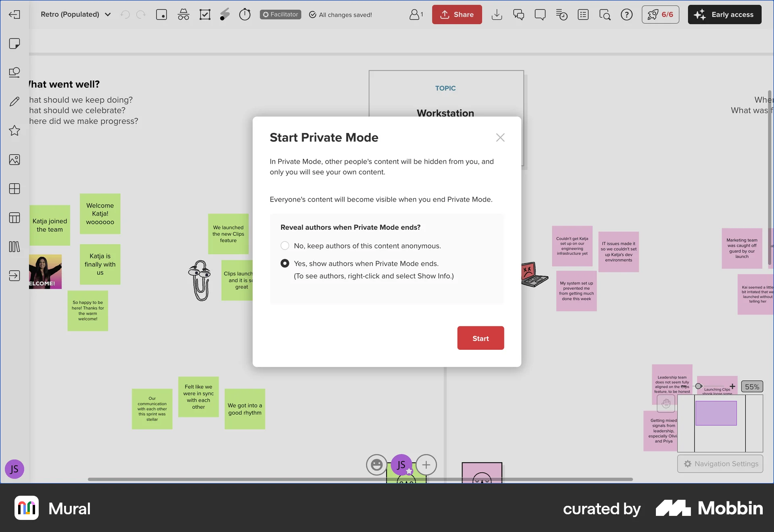Click the find-on-mural search icon
Image resolution: width=774 pixels, height=532 pixels.
[x=605, y=15]
